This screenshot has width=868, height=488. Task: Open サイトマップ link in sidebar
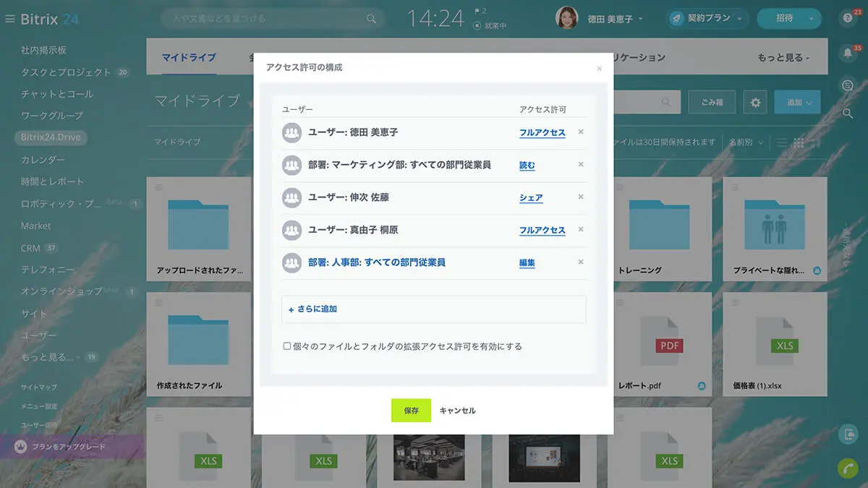[x=38, y=388]
